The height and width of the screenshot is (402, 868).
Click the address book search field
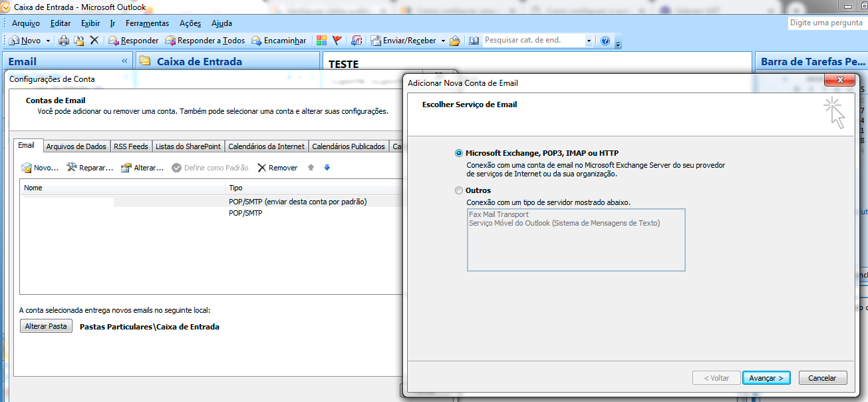(533, 41)
